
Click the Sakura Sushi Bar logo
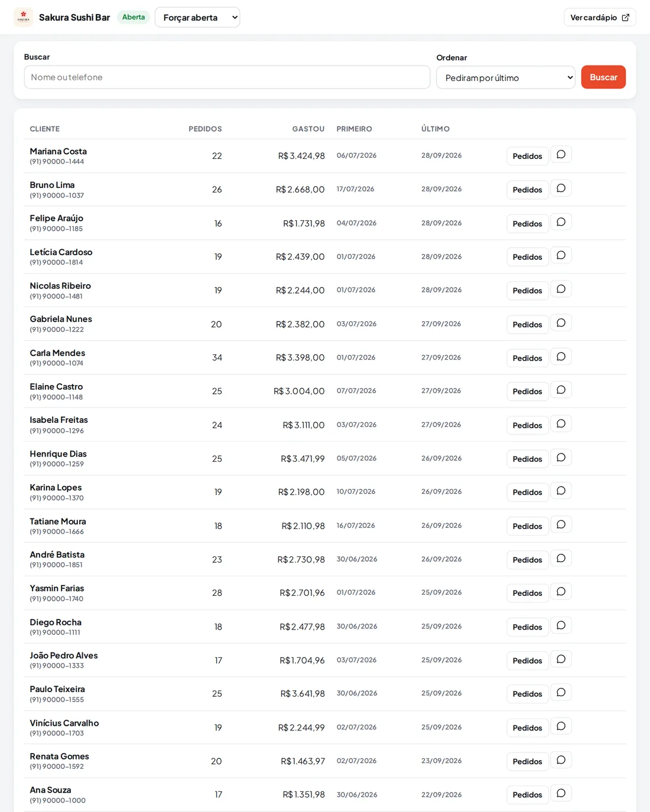[24, 17]
